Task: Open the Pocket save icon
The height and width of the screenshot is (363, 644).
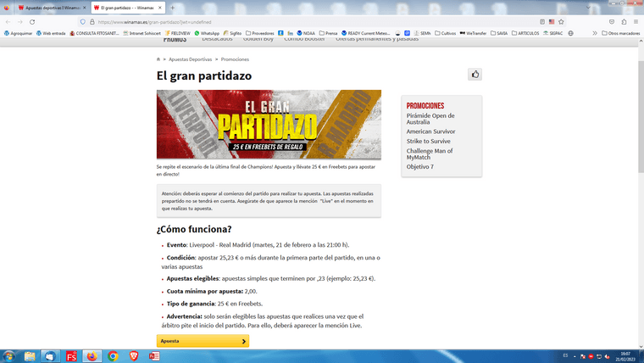Action: click(612, 22)
